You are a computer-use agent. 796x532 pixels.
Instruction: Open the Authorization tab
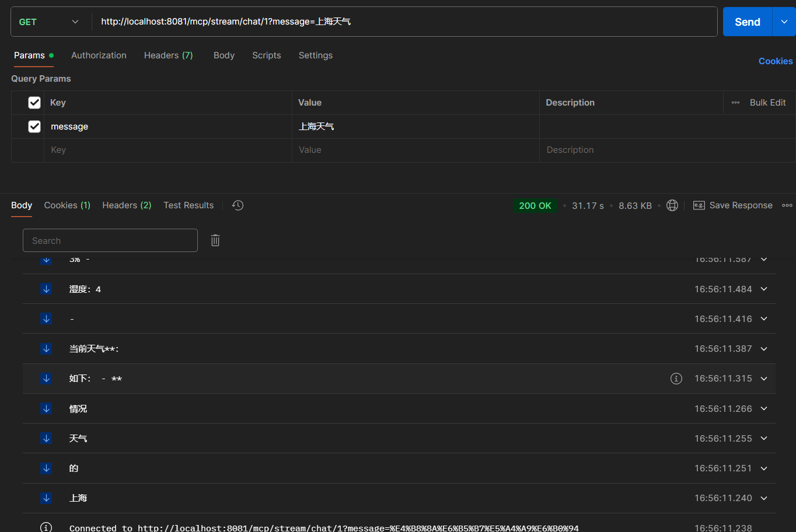(99, 55)
